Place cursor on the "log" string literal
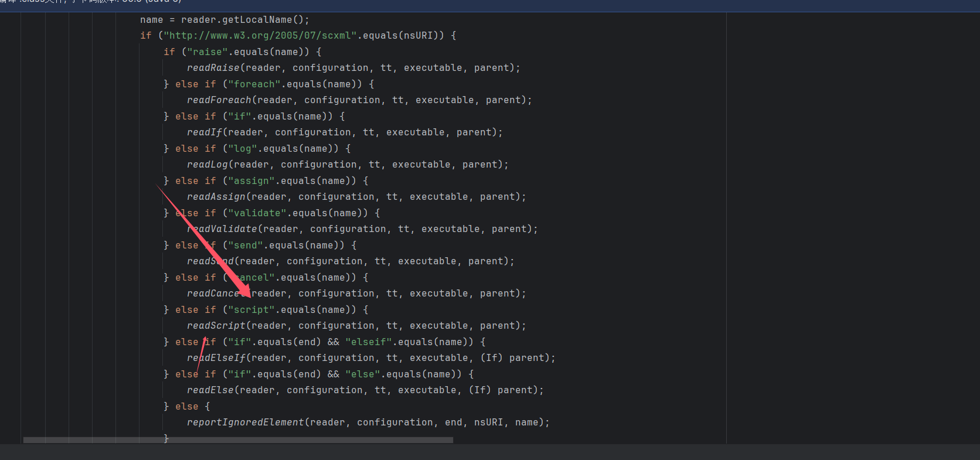980x460 pixels. 243,149
